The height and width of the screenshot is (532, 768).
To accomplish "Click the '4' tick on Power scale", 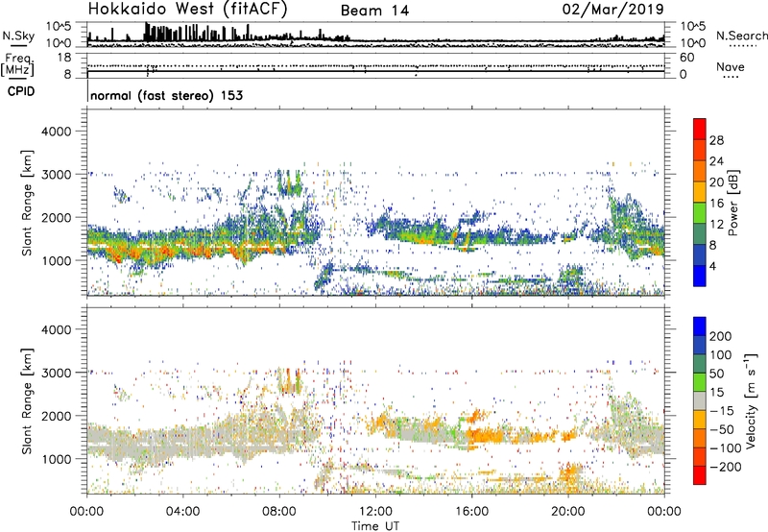I will (712, 266).
